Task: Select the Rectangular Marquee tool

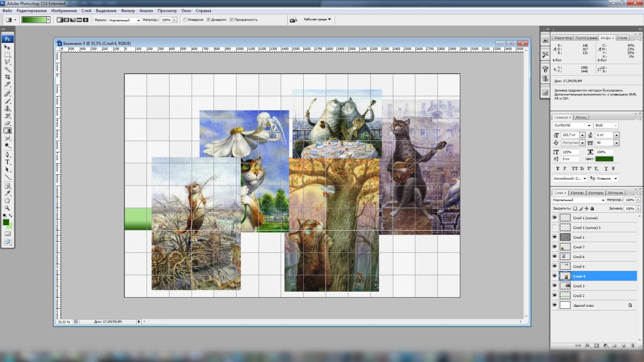Action: (8, 55)
